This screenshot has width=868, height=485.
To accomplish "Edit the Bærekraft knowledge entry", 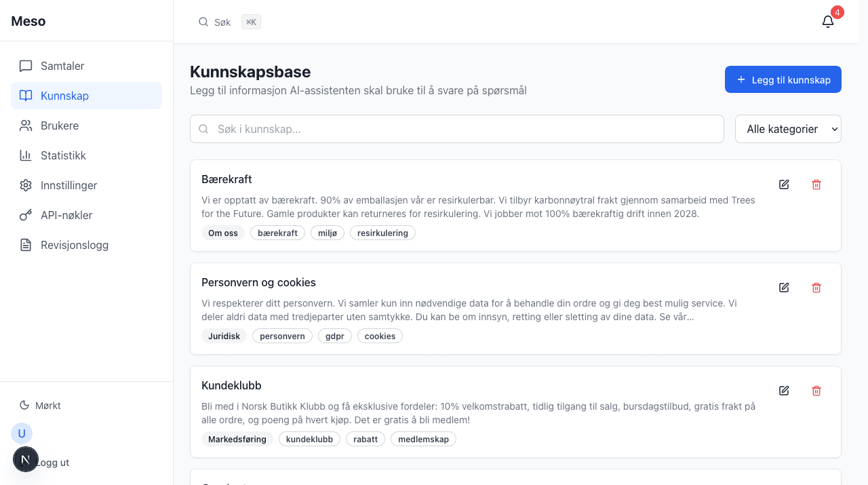I will click(x=784, y=185).
